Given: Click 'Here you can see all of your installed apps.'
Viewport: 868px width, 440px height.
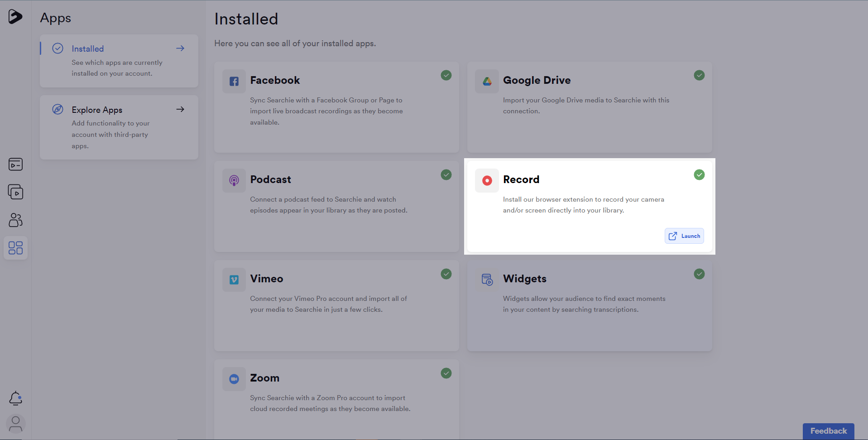Looking at the screenshot, I should pos(295,44).
